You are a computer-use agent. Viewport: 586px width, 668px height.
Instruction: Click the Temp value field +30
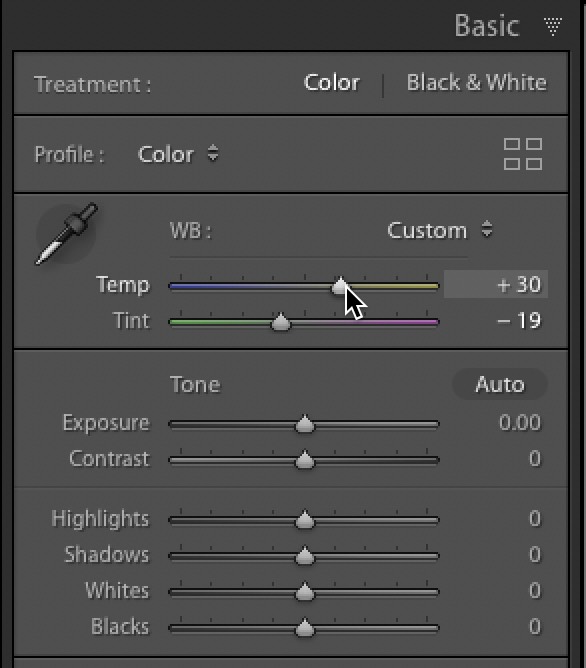pos(496,284)
